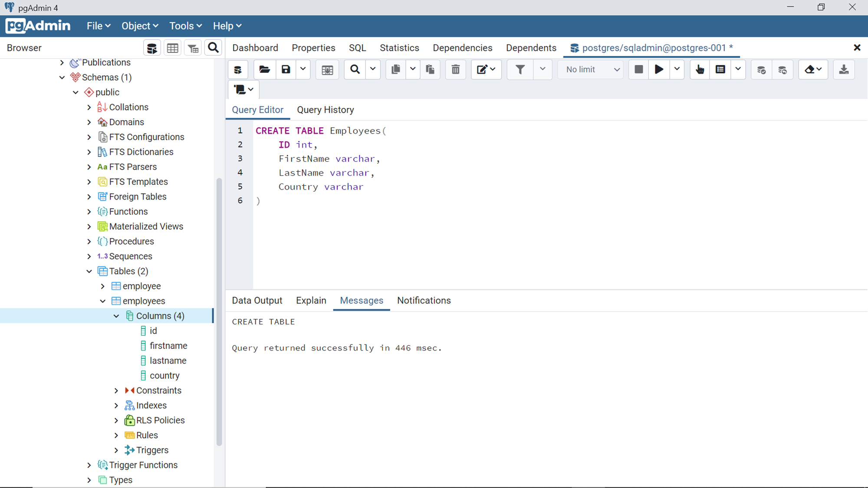Click the Filter funnel icon
The width and height of the screenshot is (868, 488).
(x=520, y=69)
